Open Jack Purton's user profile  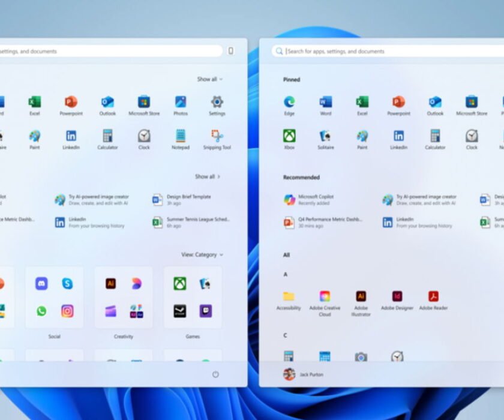coord(303,374)
